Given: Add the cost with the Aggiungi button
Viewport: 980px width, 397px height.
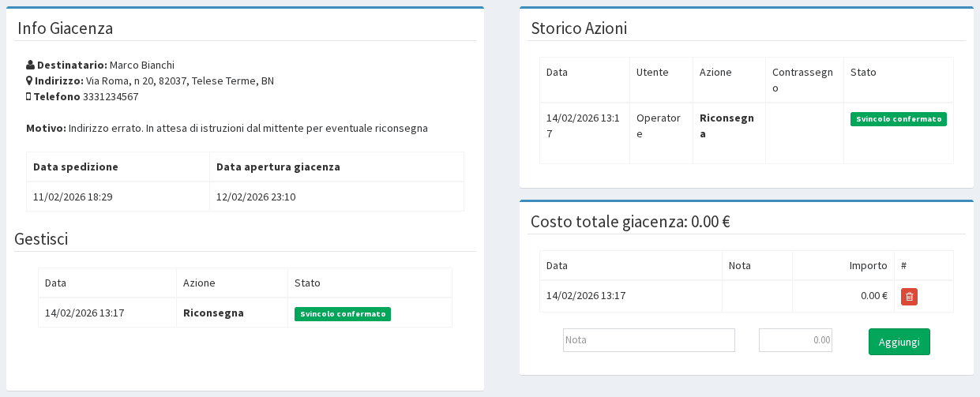Looking at the screenshot, I should click(899, 342).
